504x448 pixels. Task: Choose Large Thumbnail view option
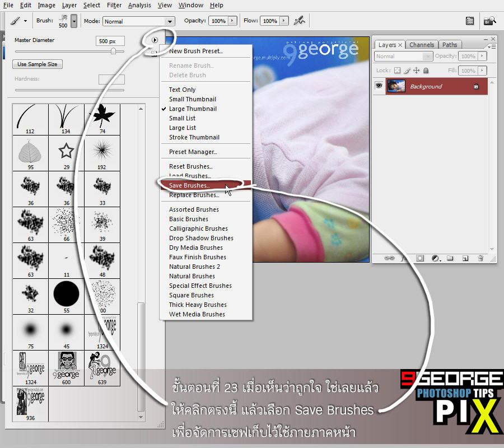click(x=193, y=109)
